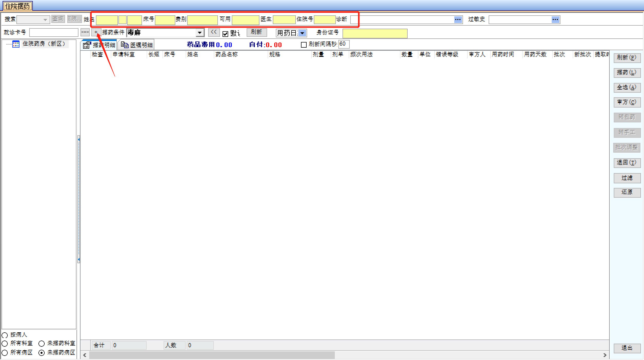
Task: Click the 全选(A) button
Action: [627, 88]
